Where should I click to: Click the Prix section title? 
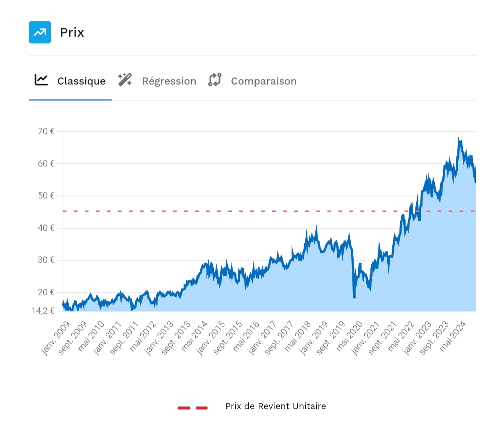[x=72, y=32]
